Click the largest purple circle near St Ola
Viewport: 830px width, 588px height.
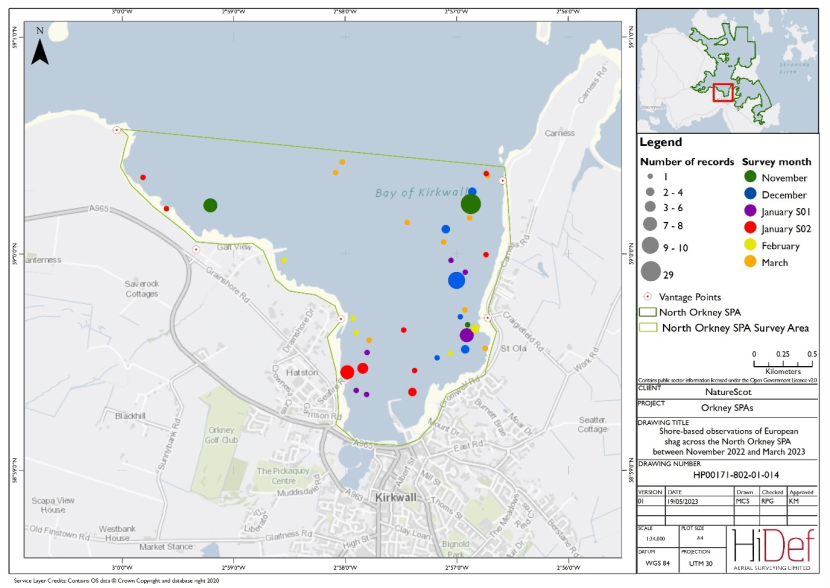(466, 335)
